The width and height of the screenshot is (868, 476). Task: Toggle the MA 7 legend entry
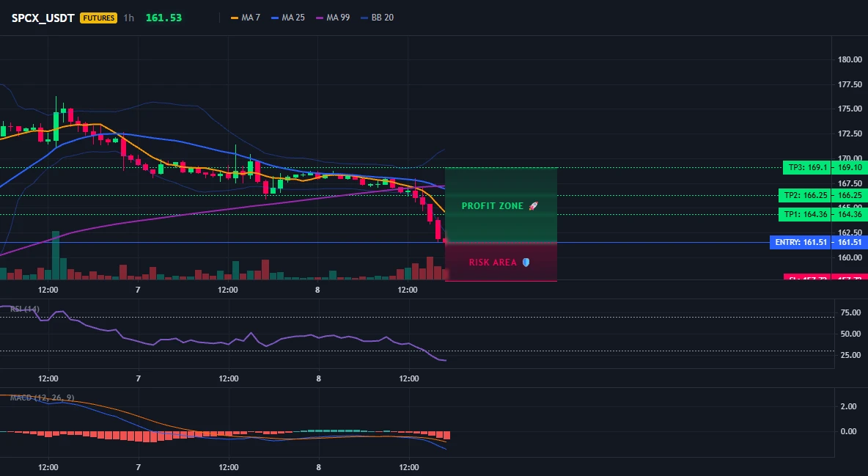[246, 18]
